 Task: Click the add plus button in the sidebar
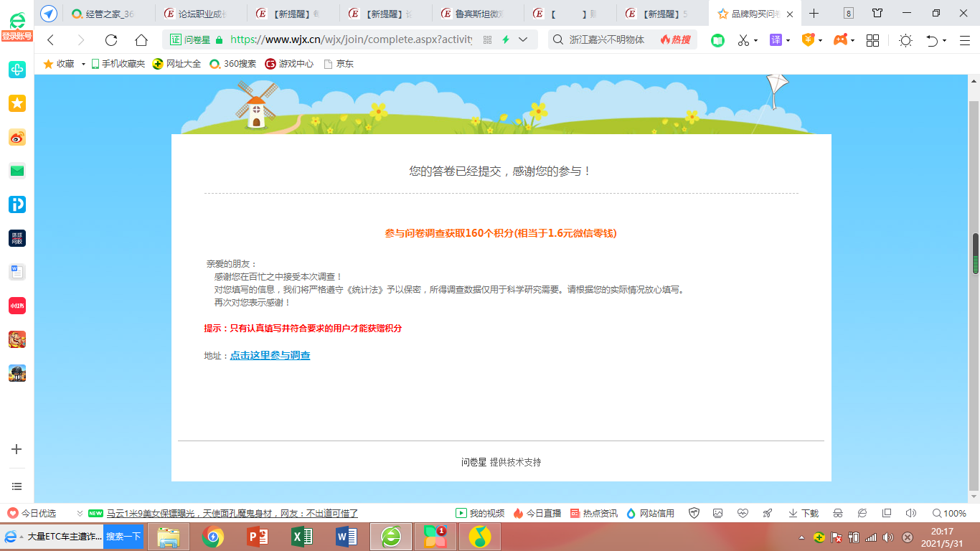click(17, 449)
